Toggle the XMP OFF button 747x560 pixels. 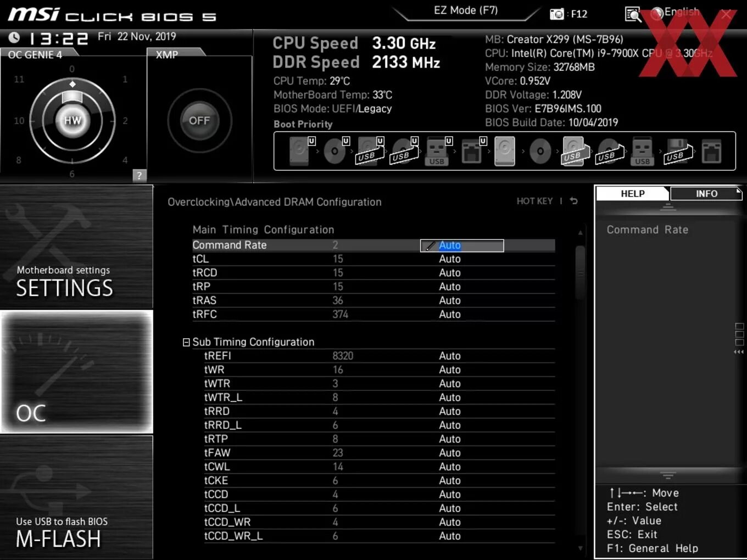coord(199,120)
